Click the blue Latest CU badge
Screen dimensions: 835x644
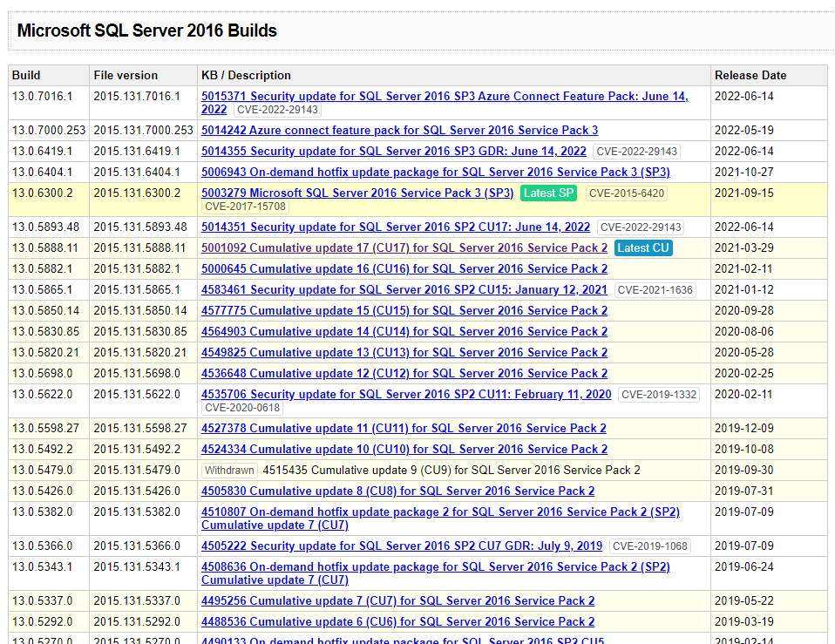coord(643,248)
